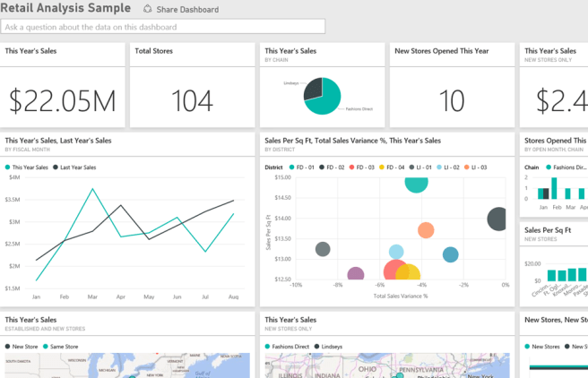Image resolution: width=588 pixels, height=378 pixels.
Task: Open the Share Dashboard link text
Action: click(x=186, y=9)
